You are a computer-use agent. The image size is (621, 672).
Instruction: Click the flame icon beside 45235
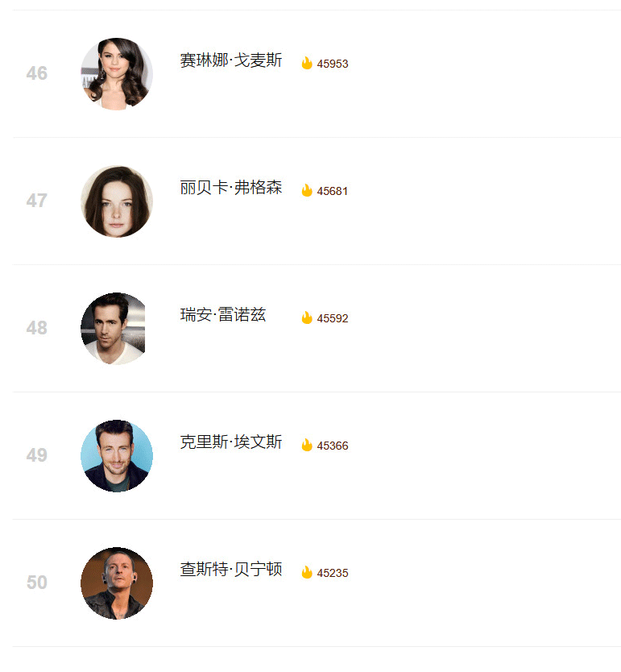(307, 572)
